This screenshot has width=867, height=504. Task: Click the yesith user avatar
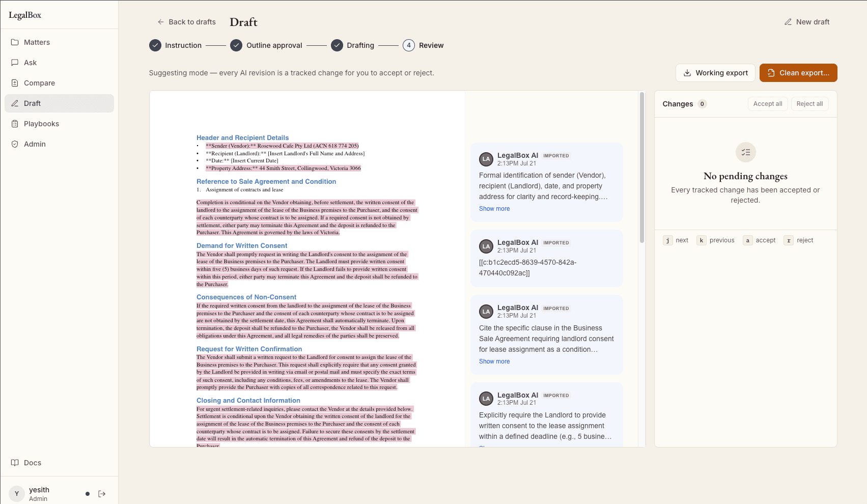[x=17, y=494]
